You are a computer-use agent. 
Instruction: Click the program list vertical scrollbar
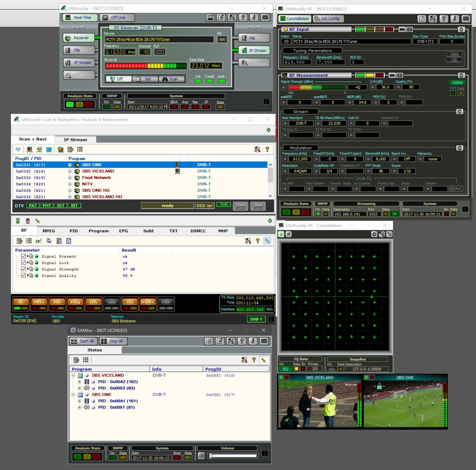(270, 180)
